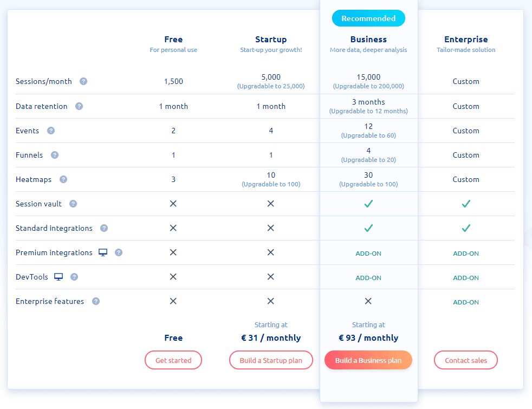532x409 pixels.
Task: Click ADD-ON for Business Premium integrations
Action: click(x=368, y=252)
